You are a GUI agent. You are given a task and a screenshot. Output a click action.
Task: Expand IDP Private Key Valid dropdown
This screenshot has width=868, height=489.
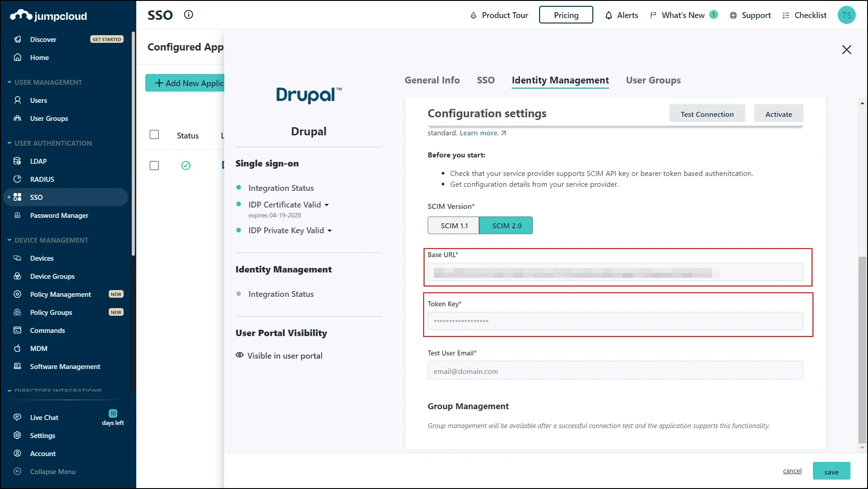pyautogui.click(x=329, y=231)
